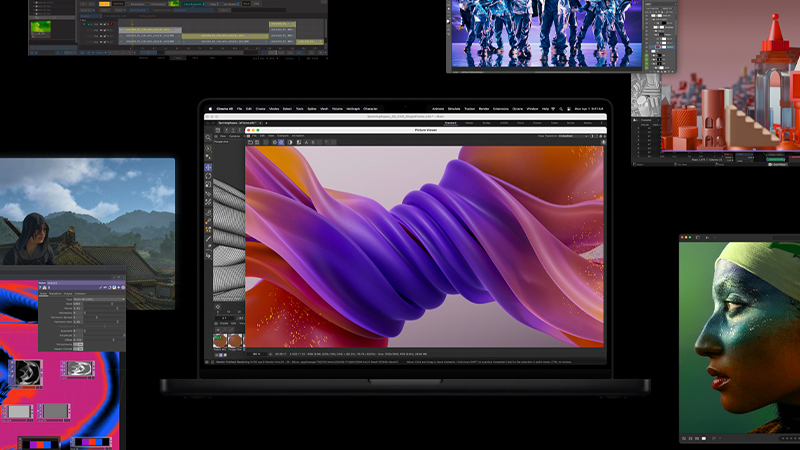Toggle the Monochrome switch in the Noise panel
This screenshot has height=450, width=800.
(x=78, y=344)
